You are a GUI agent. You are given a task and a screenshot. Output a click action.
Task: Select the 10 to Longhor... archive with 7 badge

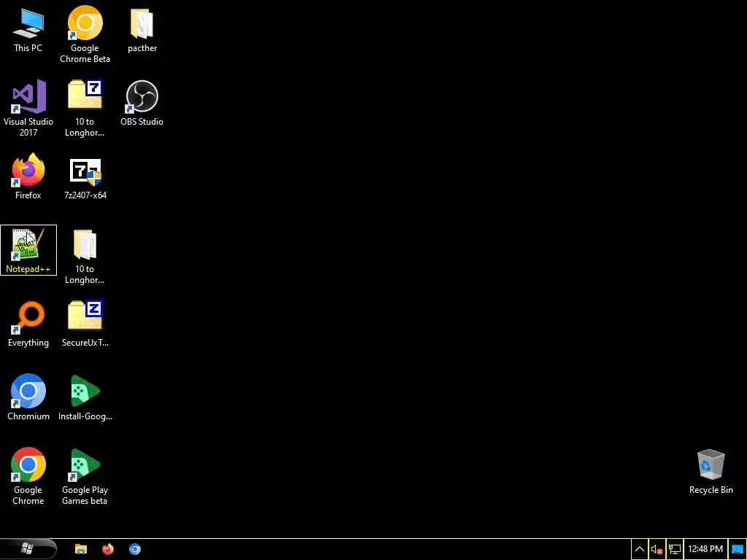85,109
